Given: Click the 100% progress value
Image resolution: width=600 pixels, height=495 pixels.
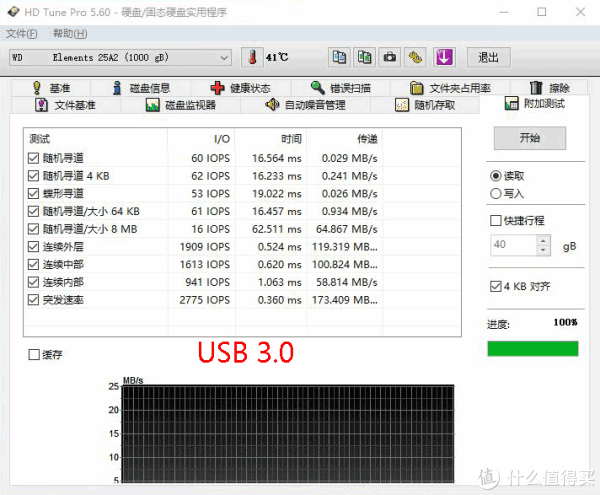Looking at the screenshot, I should (x=565, y=322).
